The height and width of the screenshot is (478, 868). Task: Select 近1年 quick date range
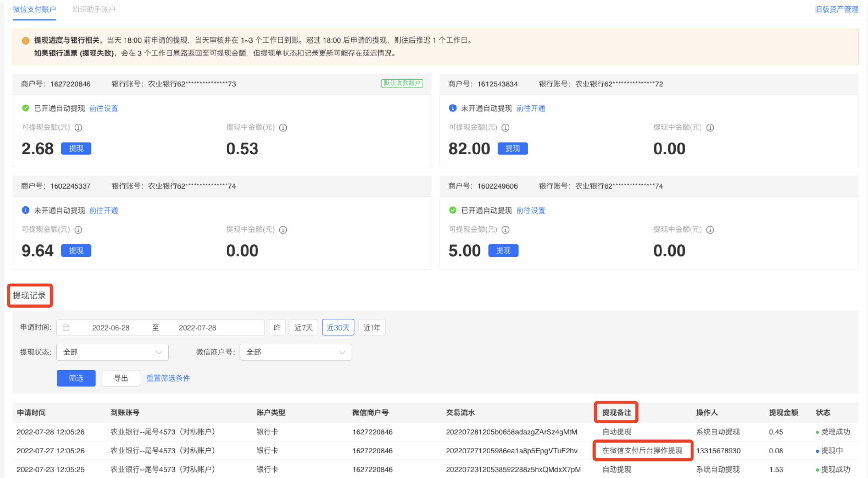tap(372, 327)
